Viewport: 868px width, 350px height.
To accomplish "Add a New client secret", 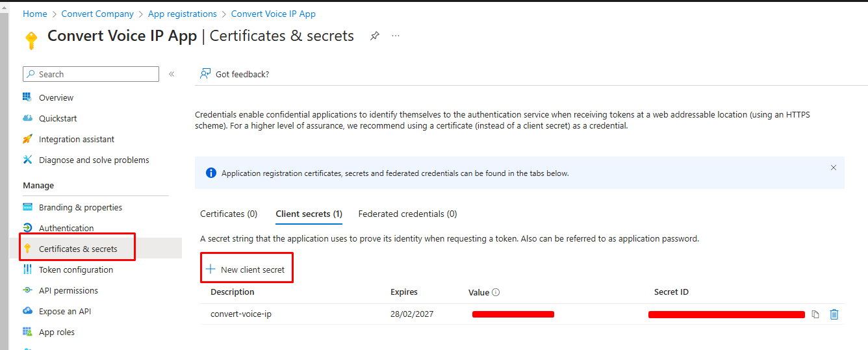I will tap(246, 269).
